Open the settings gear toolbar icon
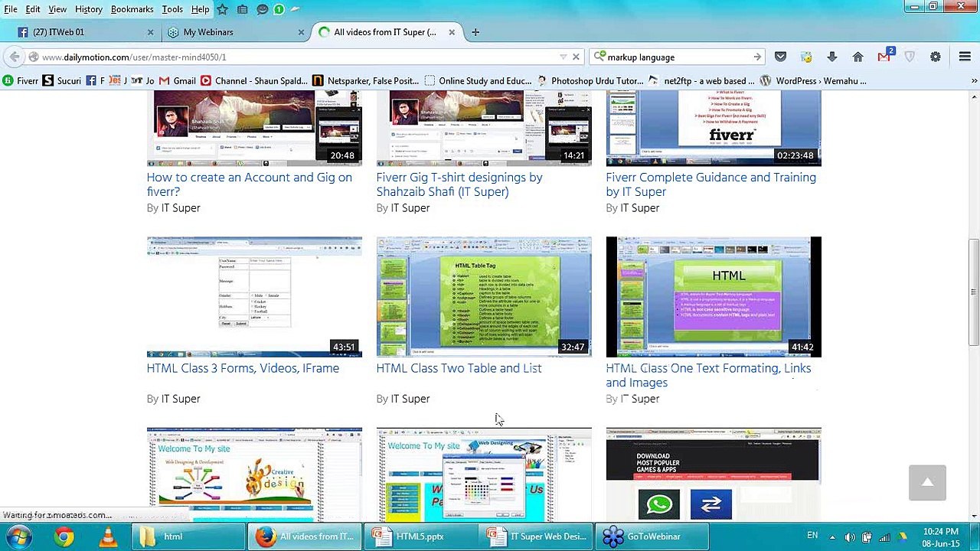Image resolution: width=980 pixels, height=551 pixels. pyautogui.click(x=935, y=57)
